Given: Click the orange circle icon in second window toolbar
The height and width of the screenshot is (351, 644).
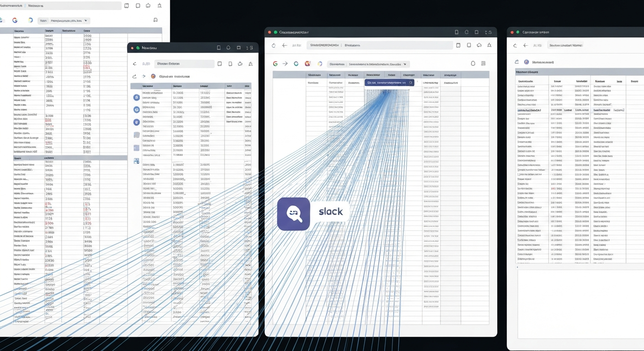Looking at the screenshot, I should tap(153, 77).
